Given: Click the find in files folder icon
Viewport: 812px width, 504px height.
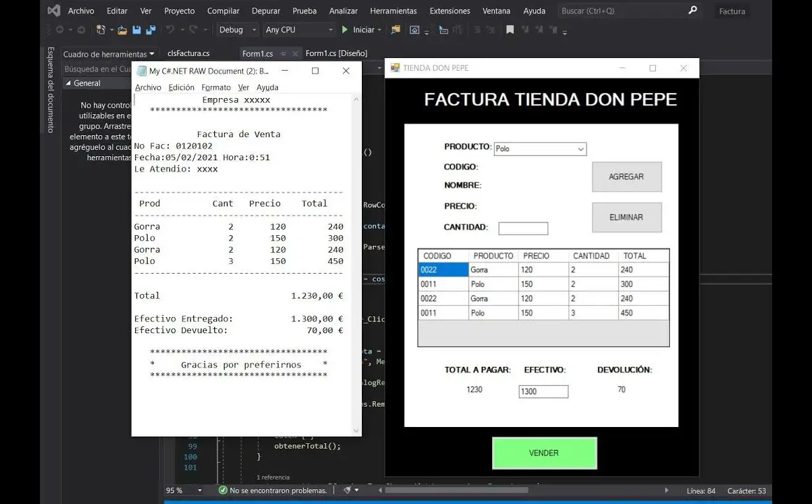Looking at the screenshot, I should click(x=395, y=30).
